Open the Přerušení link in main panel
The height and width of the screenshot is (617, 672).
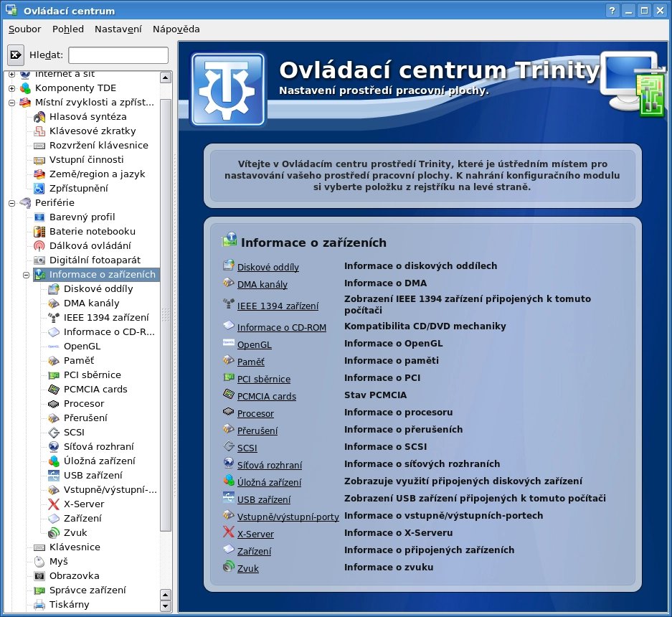pyautogui.click(x=257, y=431)
